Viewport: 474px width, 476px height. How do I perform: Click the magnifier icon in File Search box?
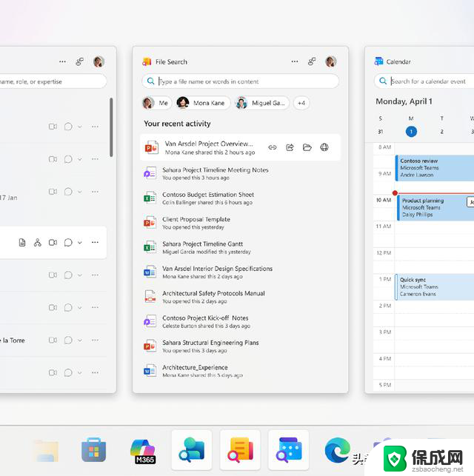click(x=150, y=81)
